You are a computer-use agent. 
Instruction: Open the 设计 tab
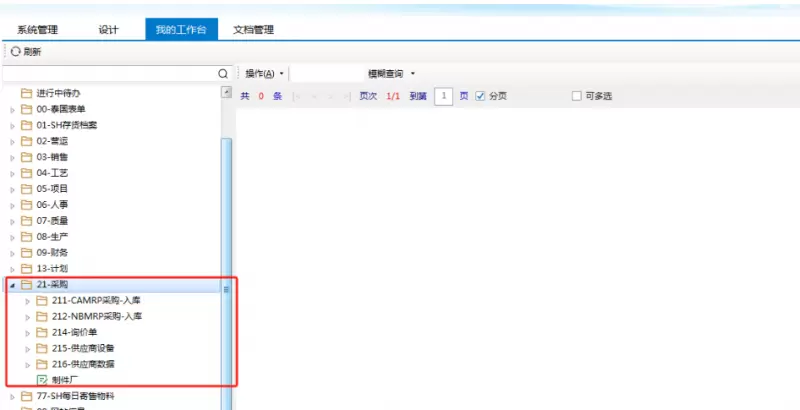(x=108, y=30)
